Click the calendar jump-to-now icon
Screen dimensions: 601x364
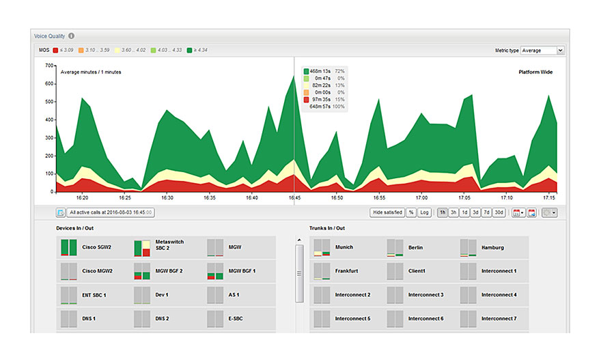[x=531, y=212]
